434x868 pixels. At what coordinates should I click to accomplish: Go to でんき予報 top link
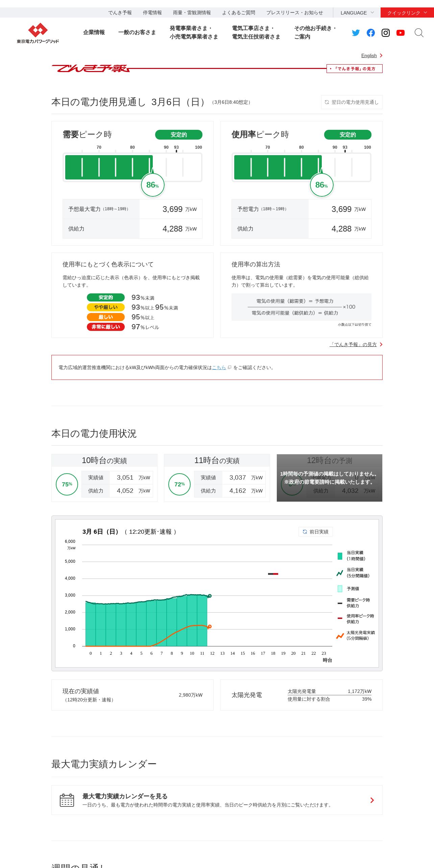(120, 13)
